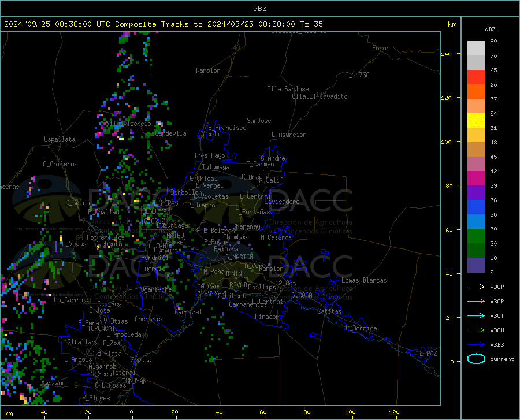Click the cyan 'current' ellipse in legend
This screenshot has width=520, height=420.
[x=476, y=359]
